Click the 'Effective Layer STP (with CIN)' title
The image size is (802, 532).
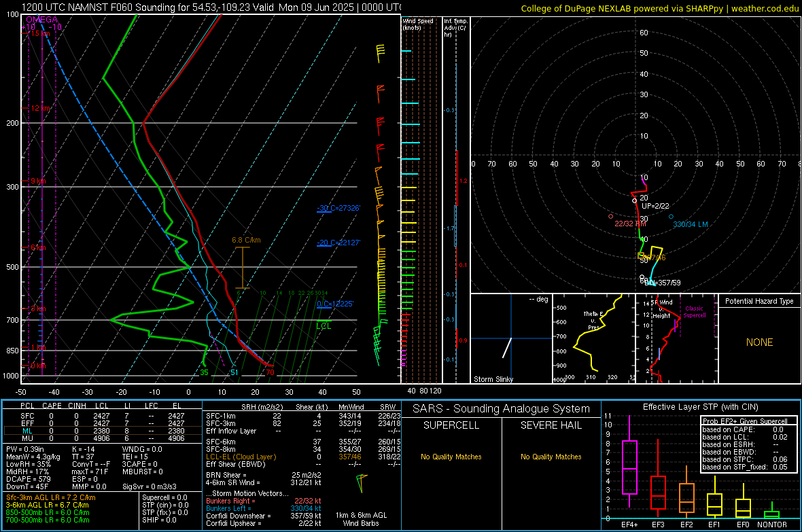coord(700,407)
